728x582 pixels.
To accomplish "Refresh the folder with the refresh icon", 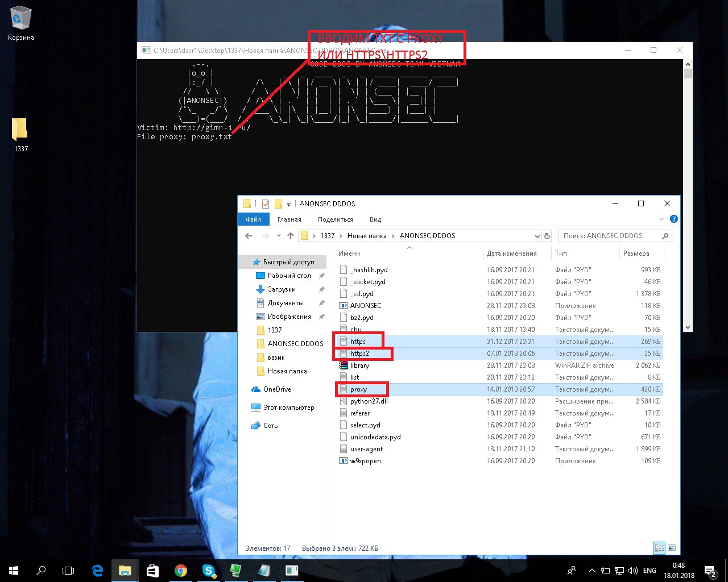I will [x=547, y=236].
